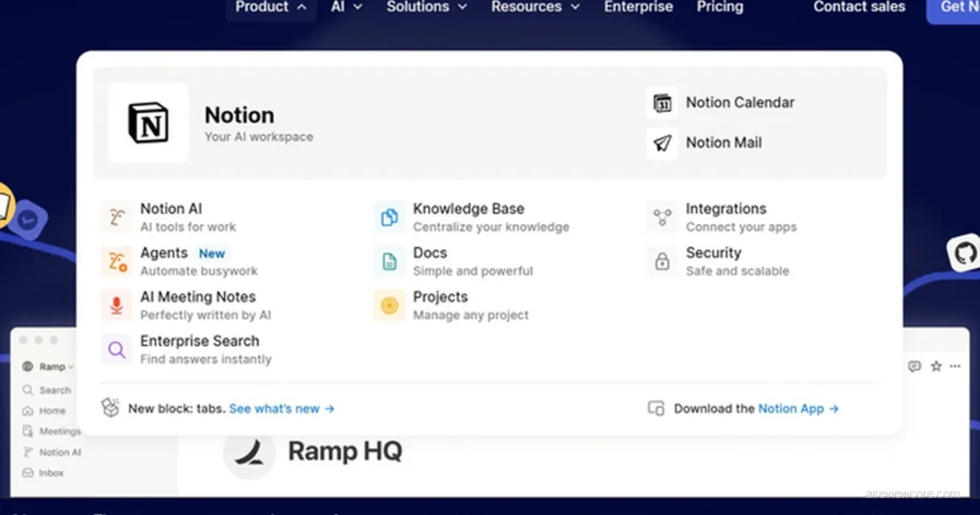
Task: Click the Notion AI icon
Action: pyautogui.click(x=116, y=217)
